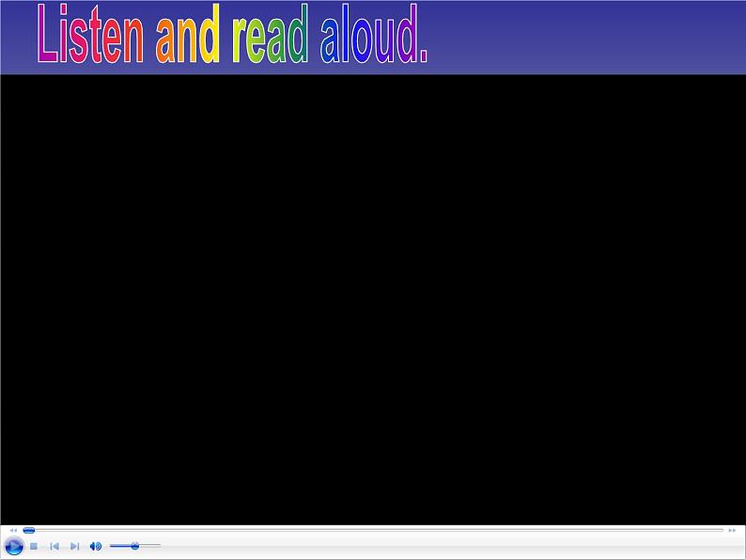Click the word "aloud." in the title
Viewport: 746px width, 560px height.
coord(373,38)
